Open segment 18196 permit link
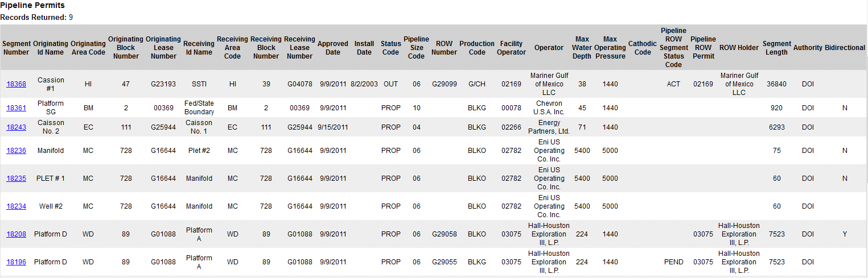This screenshot has width=868, height=278. [16, 262]
